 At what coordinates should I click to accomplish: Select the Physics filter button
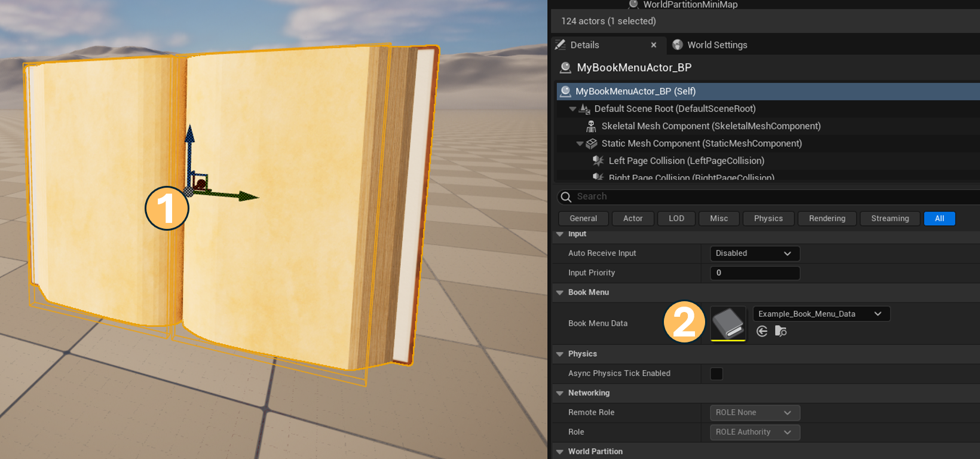click(768, 219)
